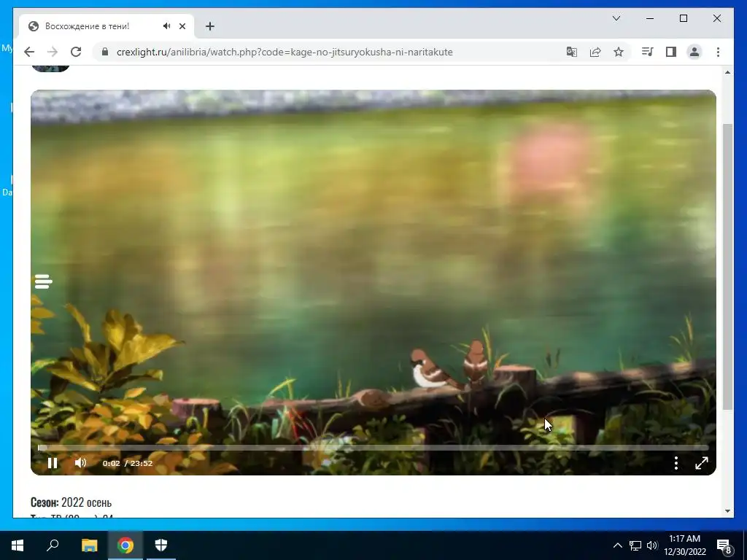Pause the video playback
This screenshot has height=560, width=747.
tap(53, 463)
